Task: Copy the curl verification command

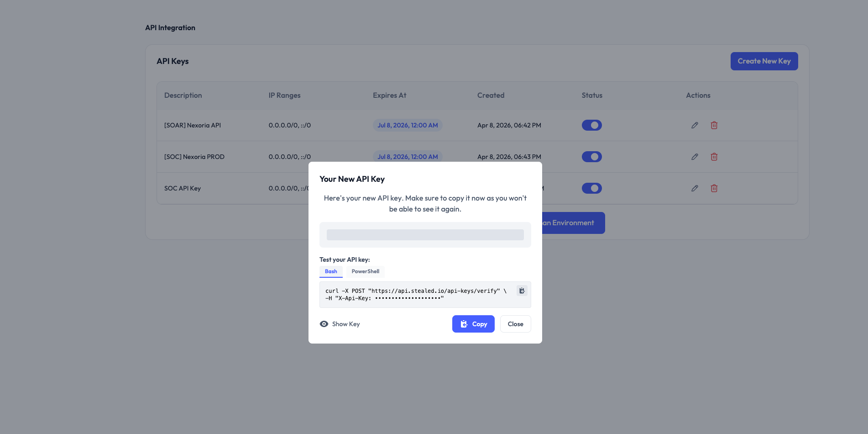Action: tap(522, 291)
